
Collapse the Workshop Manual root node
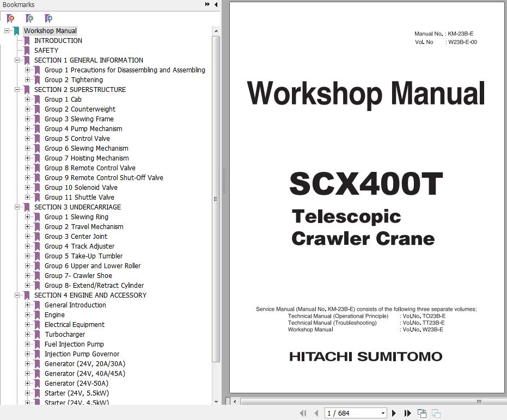[7, 31]
